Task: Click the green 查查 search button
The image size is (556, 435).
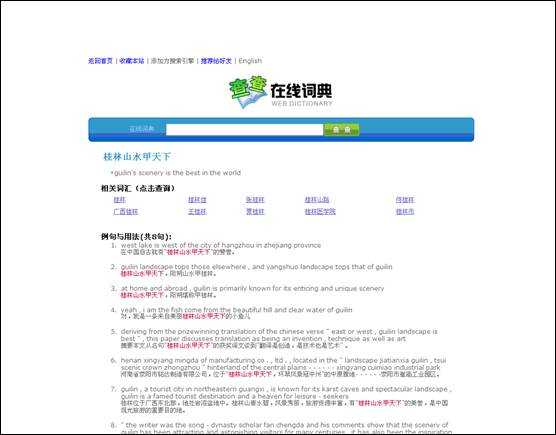Action: (342, 129)
